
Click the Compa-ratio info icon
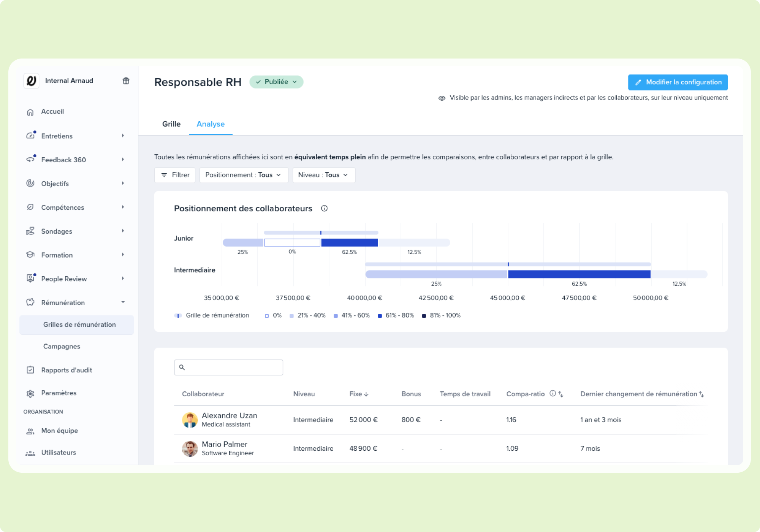[x=553, y=394]
